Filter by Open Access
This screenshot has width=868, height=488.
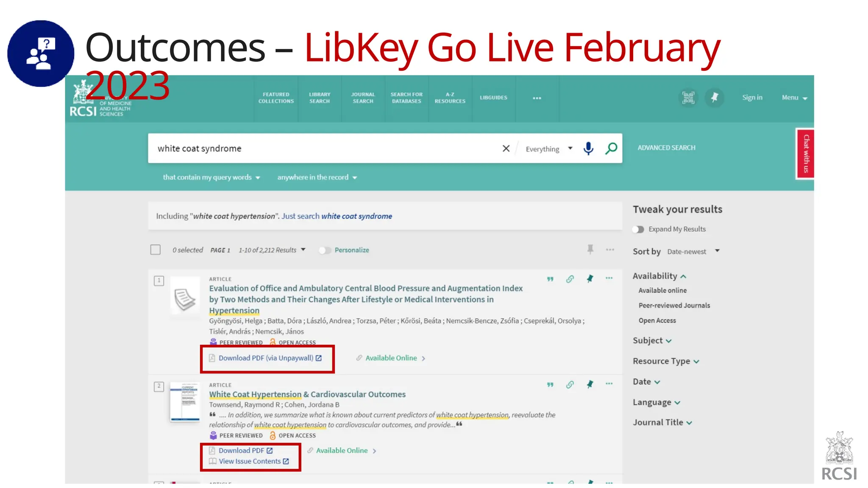(657, 321)
